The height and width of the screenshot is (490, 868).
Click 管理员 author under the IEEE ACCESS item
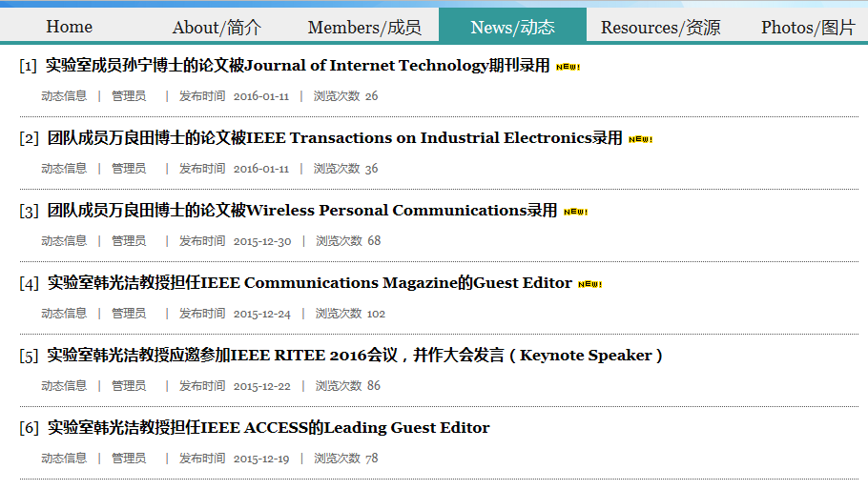coord(129,459)
